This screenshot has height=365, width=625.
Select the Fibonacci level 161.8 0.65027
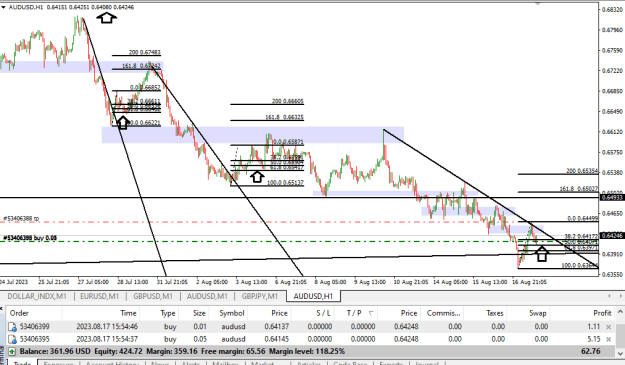coord(579,189)
